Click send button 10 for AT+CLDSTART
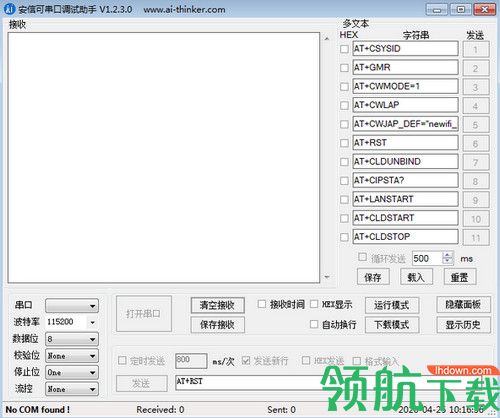Screen dimensions: 500x418 click(x=476, y=219)
